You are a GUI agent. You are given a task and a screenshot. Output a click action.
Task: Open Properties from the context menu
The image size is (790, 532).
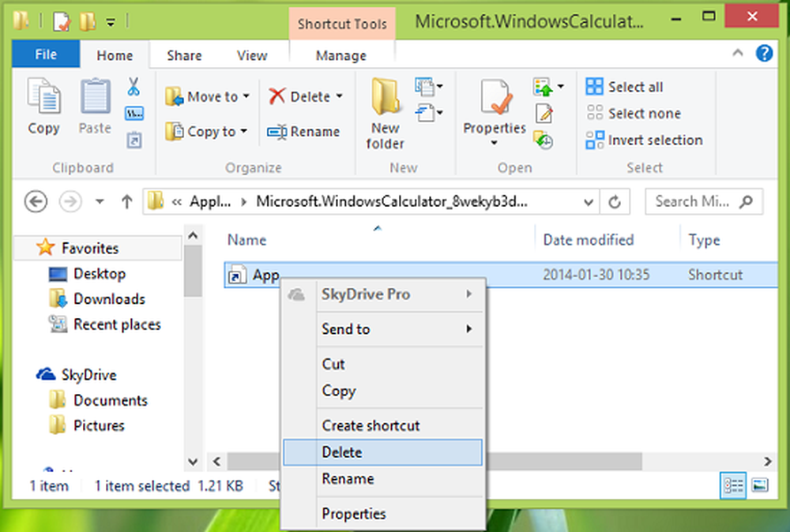[383, 514]
